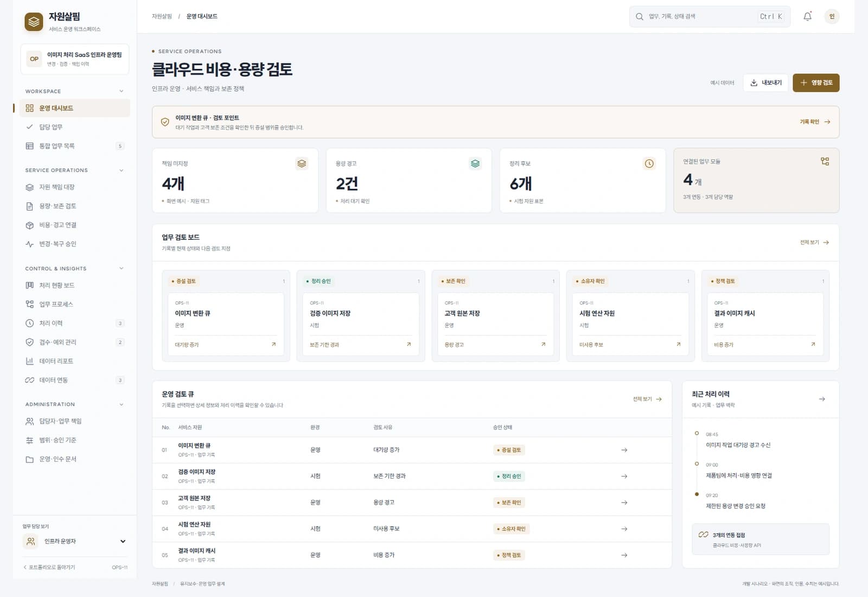Follow the 기록 확인 link in banner

point(815,122)
